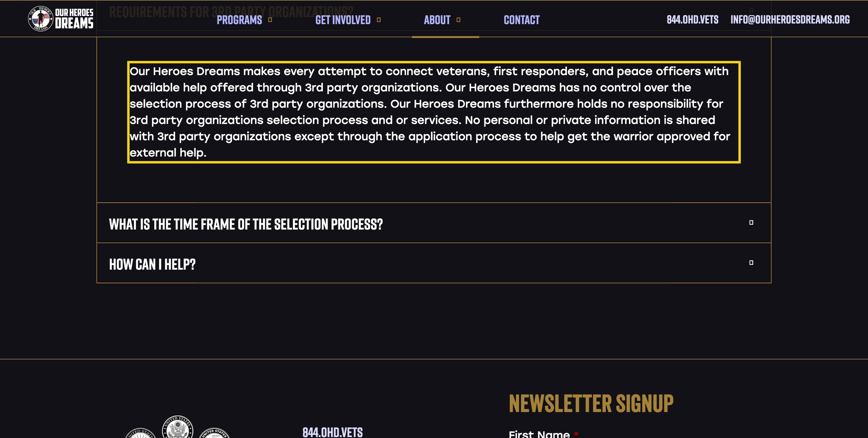Click the Our Heroes Dreams wordmark text
This screenshot has height=438, width=868.
click(x=74, y=18)
